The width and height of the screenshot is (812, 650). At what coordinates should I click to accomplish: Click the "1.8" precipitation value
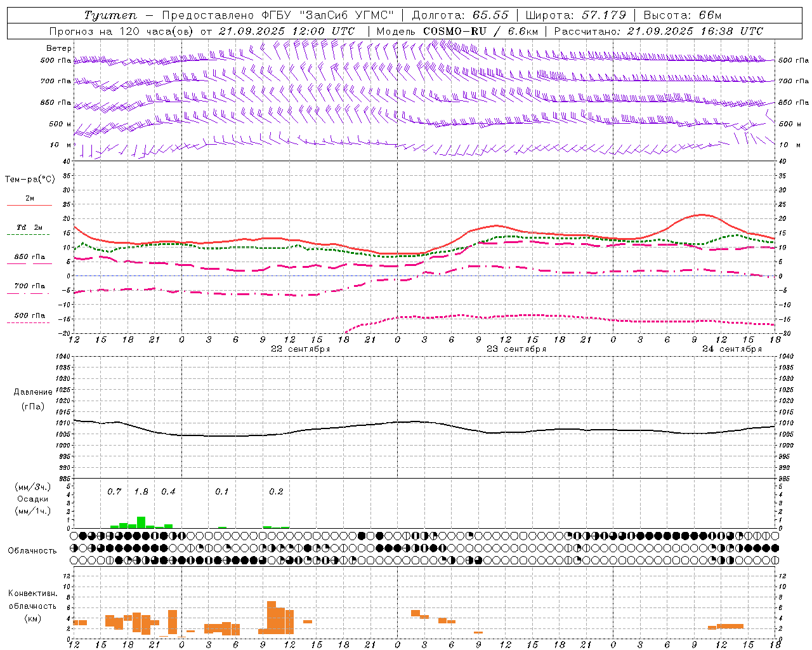coord(141,492)
